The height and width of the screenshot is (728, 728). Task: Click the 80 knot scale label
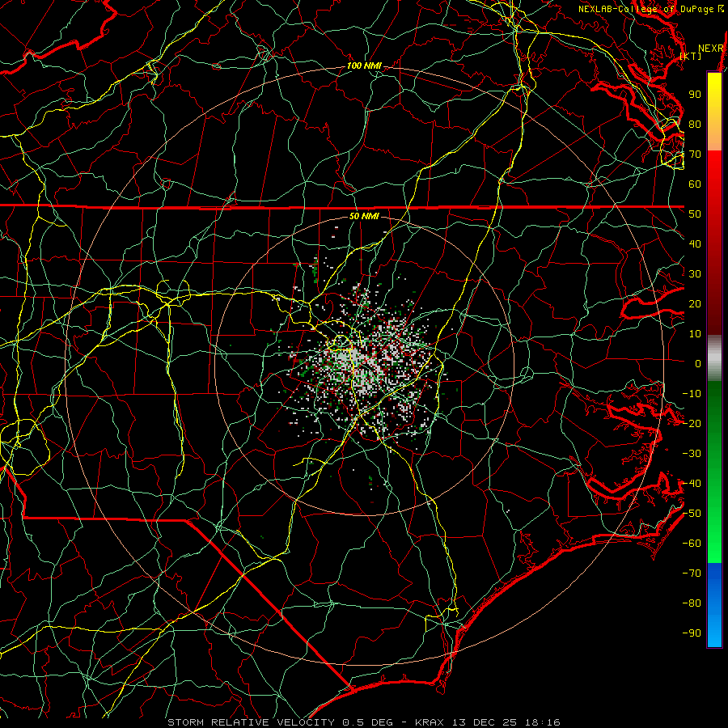(695, 125)
